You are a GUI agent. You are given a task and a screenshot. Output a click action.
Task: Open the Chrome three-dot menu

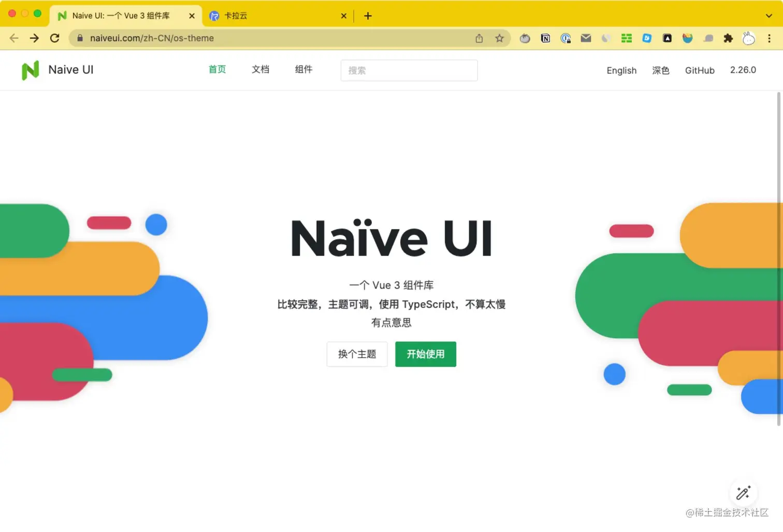click(769, 38)
